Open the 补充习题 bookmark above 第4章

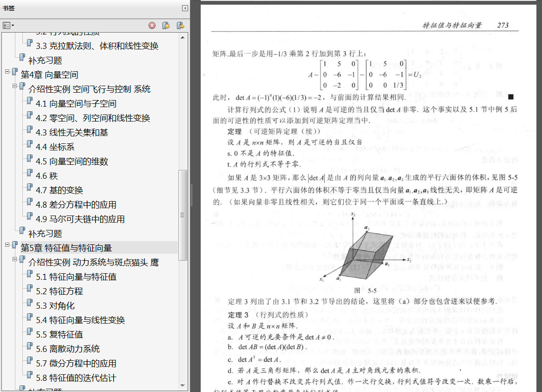click(x=45, y=61)
